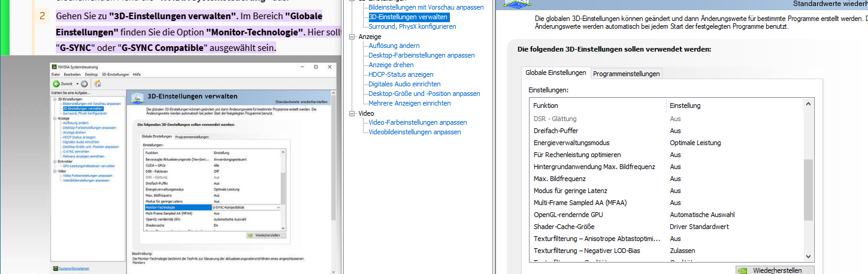Select the Dreifach-Puffer row in the large list
Screen dimensions: 868x274
666,131
